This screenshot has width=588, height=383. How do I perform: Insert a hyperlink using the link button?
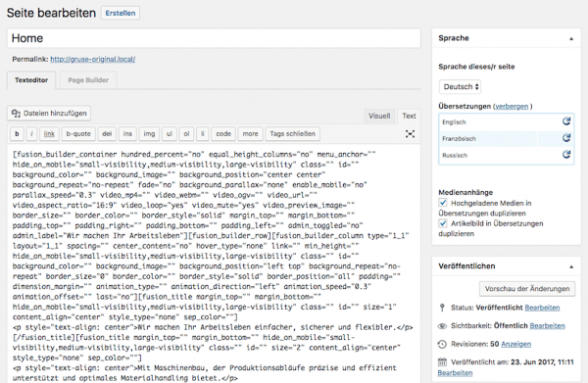(49, 134)
